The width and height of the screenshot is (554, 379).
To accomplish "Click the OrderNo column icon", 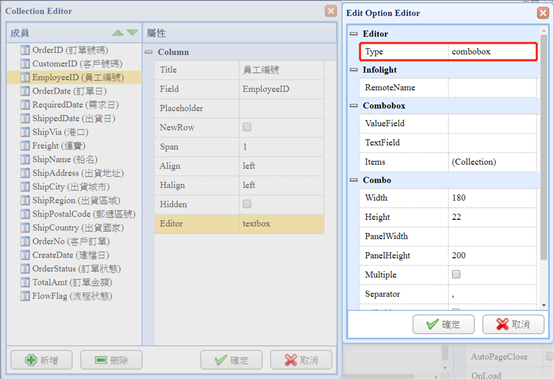I will click(25, 241).
